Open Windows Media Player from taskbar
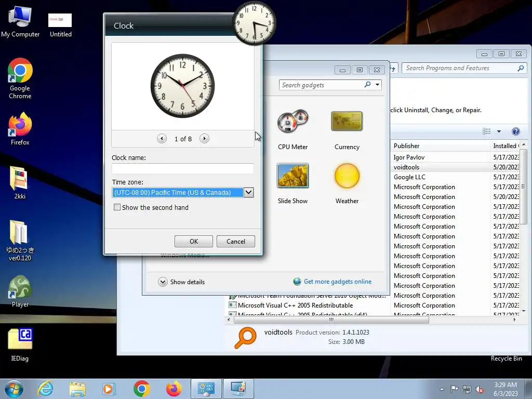Image resolution: width=532 pixels, height=399 pixels. coord(109,389)
